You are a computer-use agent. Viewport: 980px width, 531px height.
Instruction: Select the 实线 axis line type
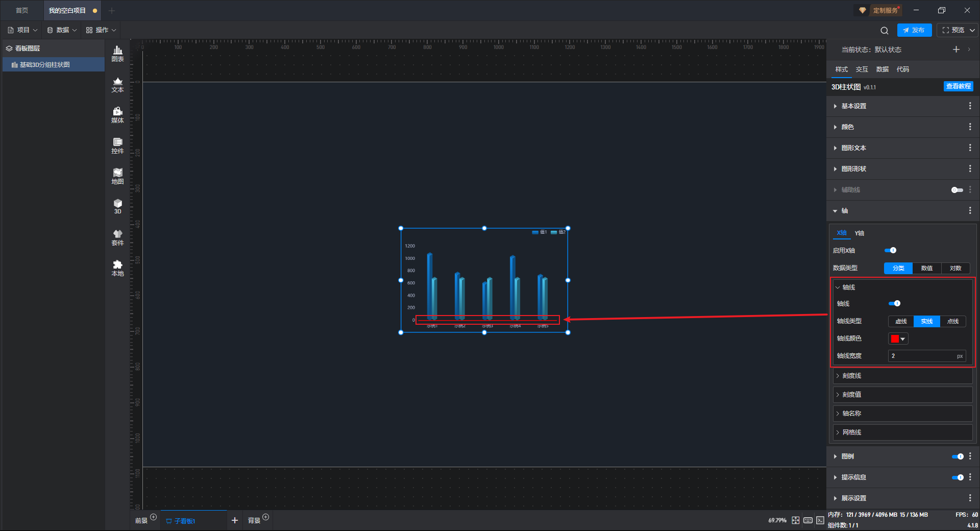927,321
